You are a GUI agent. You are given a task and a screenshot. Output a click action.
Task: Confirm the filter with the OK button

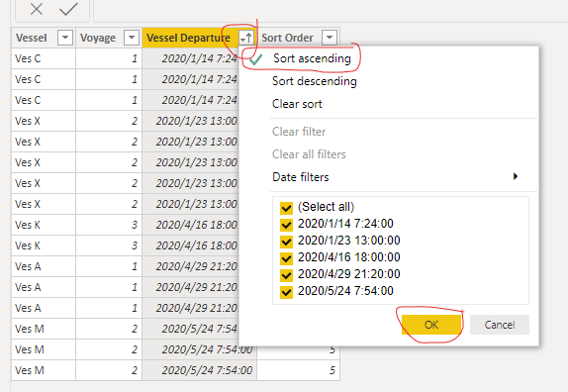tap(431, 325)
